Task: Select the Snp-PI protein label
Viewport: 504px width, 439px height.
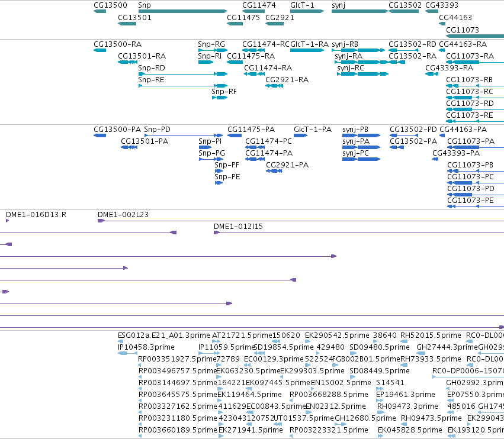Action: pos(210,141)
